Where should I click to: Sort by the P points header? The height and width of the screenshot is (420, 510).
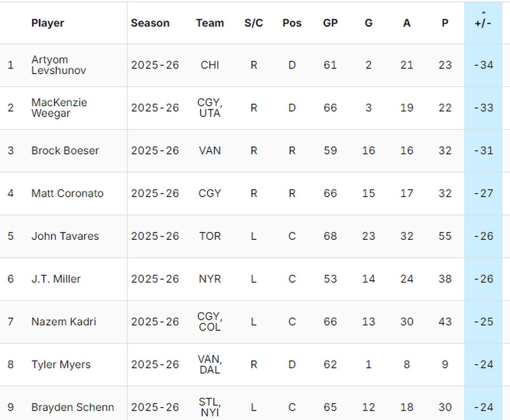tap(445, 23)
